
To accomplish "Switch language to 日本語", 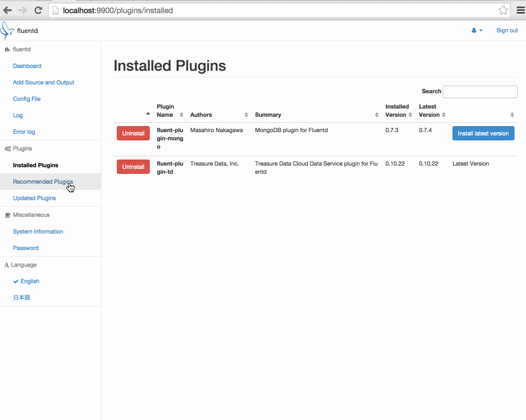I will [21, 298].
